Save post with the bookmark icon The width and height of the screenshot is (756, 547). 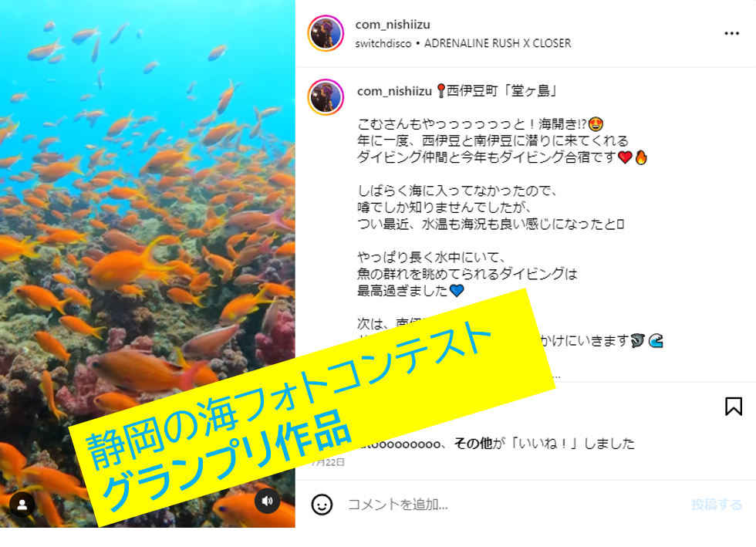tap(734, 406)
